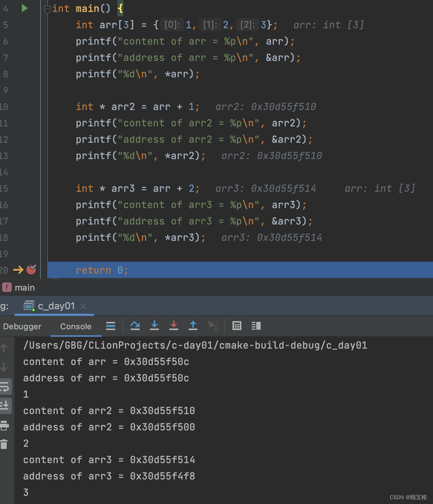The image size is (433, 504).
Task: Open the Evaluate Expression calculator icon
Action: coord(237,326)
